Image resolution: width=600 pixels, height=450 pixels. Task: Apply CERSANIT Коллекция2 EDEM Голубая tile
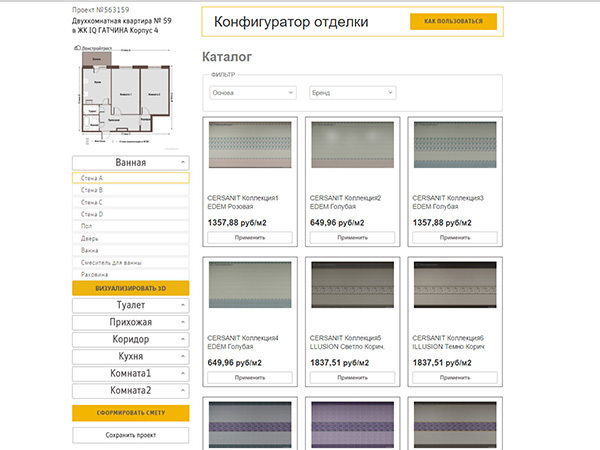coord(352,238)
